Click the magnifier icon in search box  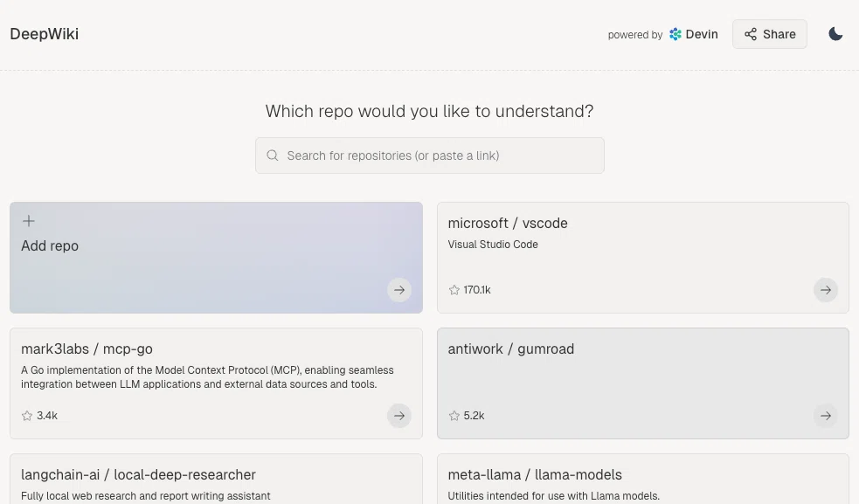(273, 155)
